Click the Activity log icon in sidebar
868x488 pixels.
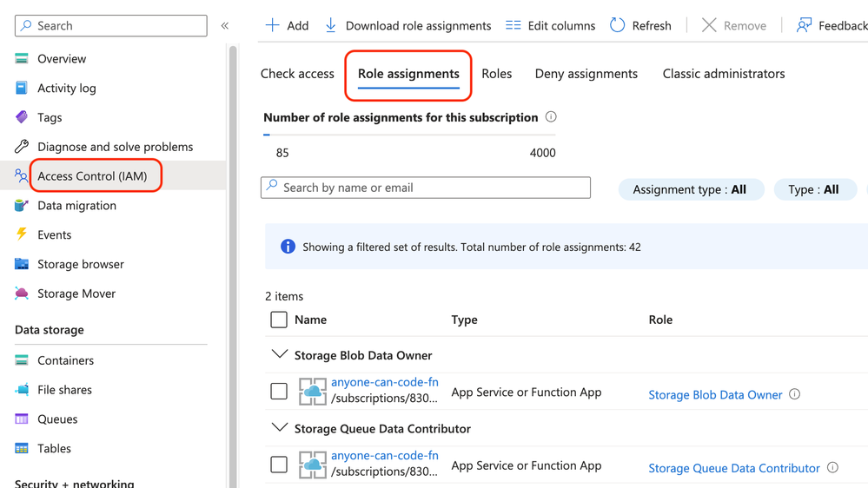click(x=22, y=88)
